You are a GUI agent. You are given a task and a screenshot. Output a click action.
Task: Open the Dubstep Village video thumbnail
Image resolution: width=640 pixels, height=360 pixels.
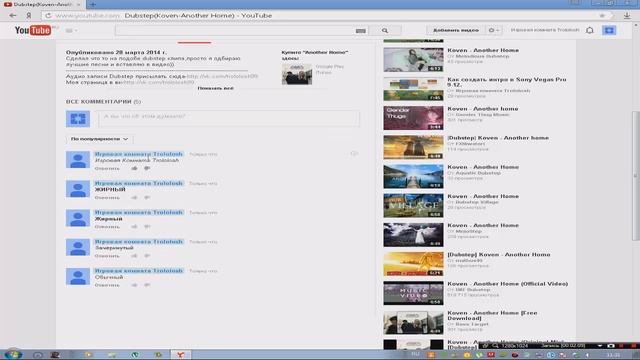tap(413, 205)
